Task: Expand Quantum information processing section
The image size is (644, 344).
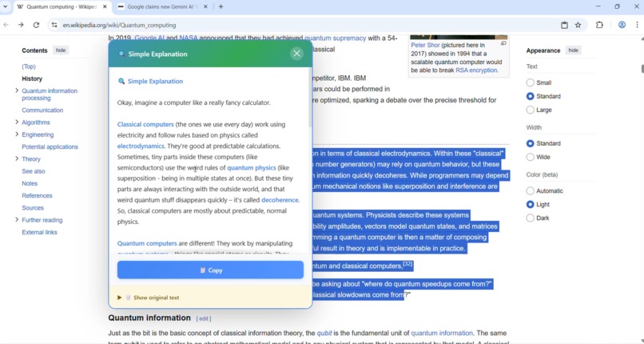Action: coord(17,90)
